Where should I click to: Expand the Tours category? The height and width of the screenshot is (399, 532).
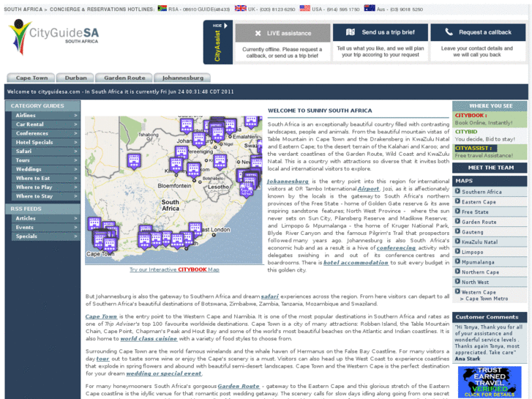point(46,160)
